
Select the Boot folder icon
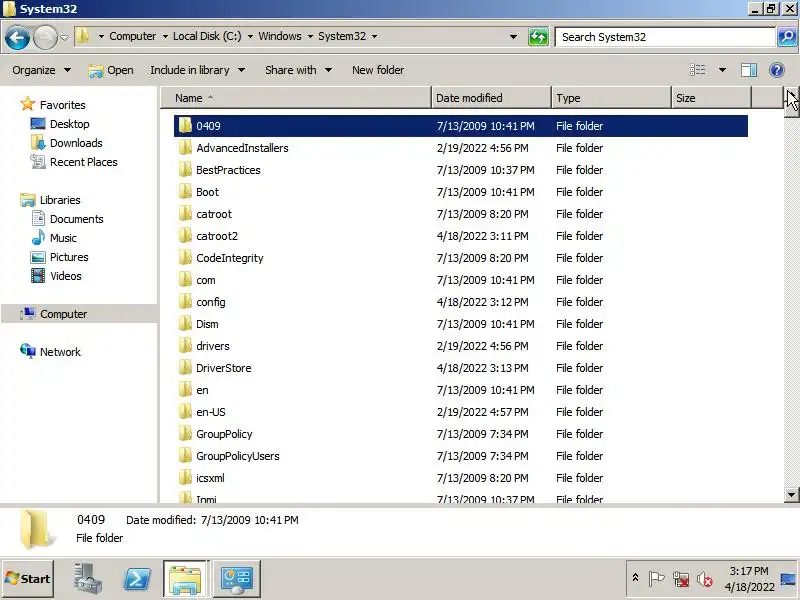pos(185,191)
